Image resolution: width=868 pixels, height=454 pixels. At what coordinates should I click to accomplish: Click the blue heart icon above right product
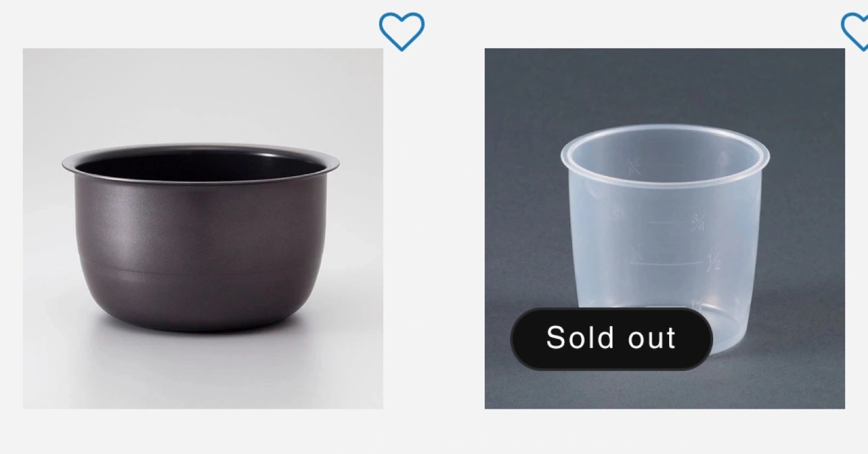[x=855, y=32]
